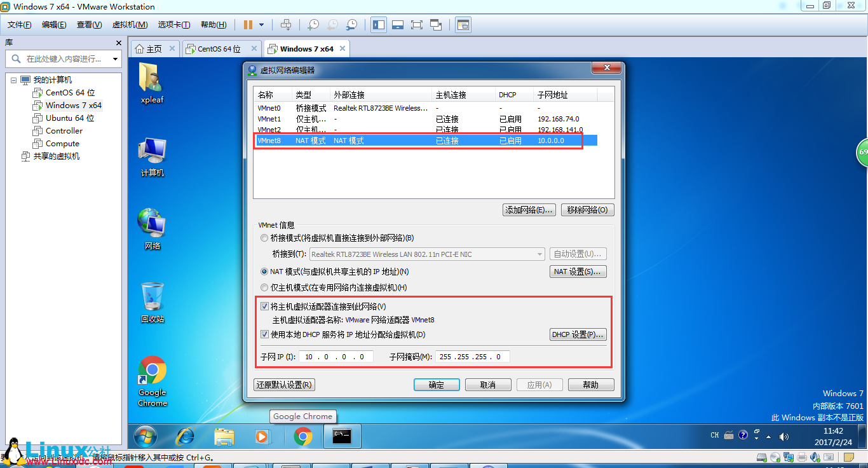
Task: Open the library search dropdown arrow
Action: tap(116, 59)
